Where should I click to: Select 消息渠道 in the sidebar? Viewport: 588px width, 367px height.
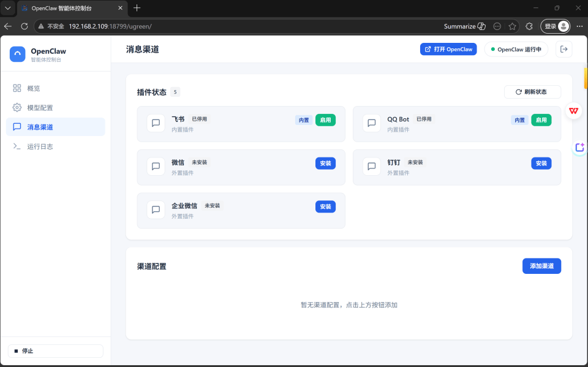point(56,127)
